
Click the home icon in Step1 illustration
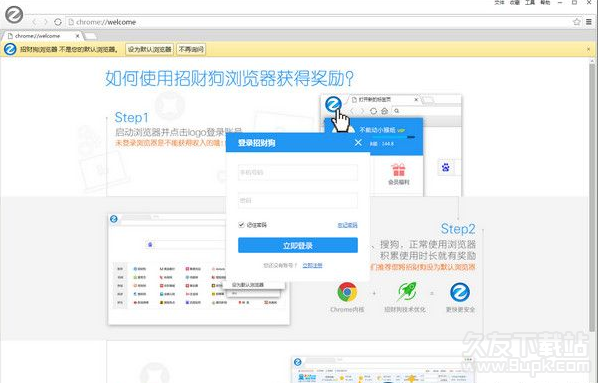(384, 111)
